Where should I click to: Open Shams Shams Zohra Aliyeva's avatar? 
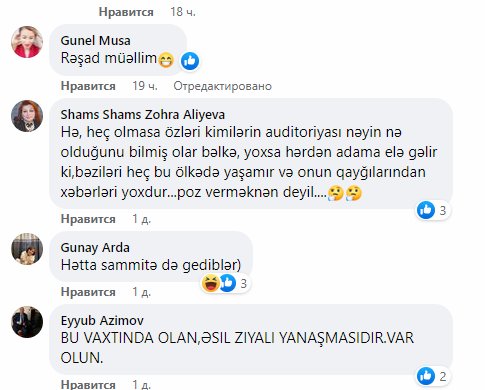point(27,116)
